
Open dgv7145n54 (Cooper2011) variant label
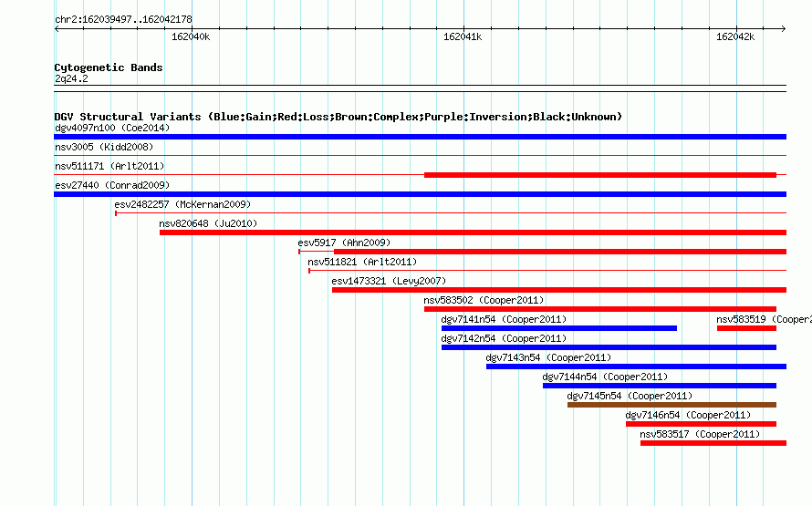tap(630, 396)
